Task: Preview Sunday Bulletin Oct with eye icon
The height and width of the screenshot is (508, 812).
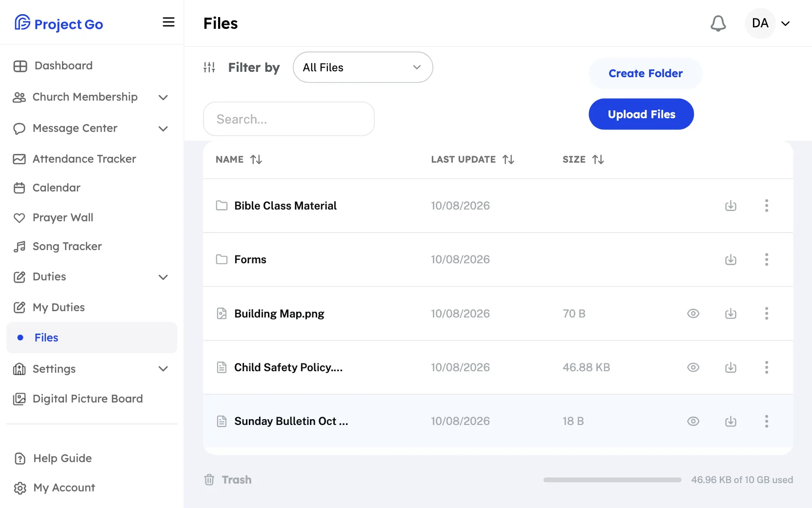Action: pyautogui.click(x=693, y=421)
